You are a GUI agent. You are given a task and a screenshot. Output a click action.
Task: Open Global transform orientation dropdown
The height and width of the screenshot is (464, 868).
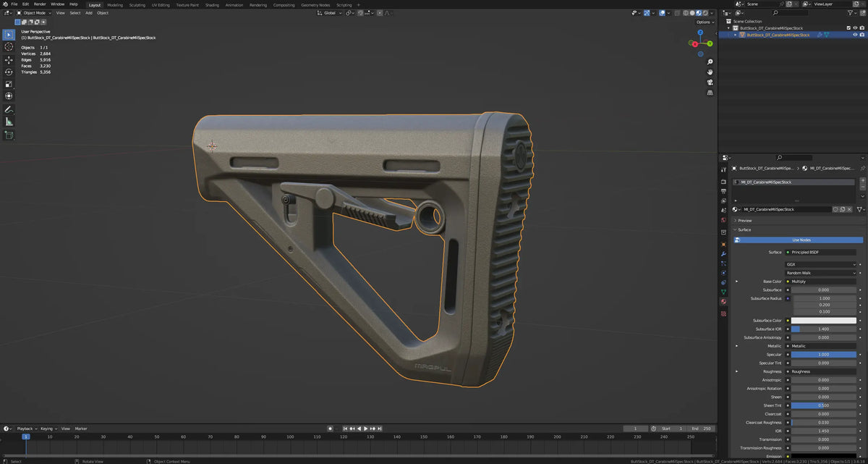click(x=330, y=13)
